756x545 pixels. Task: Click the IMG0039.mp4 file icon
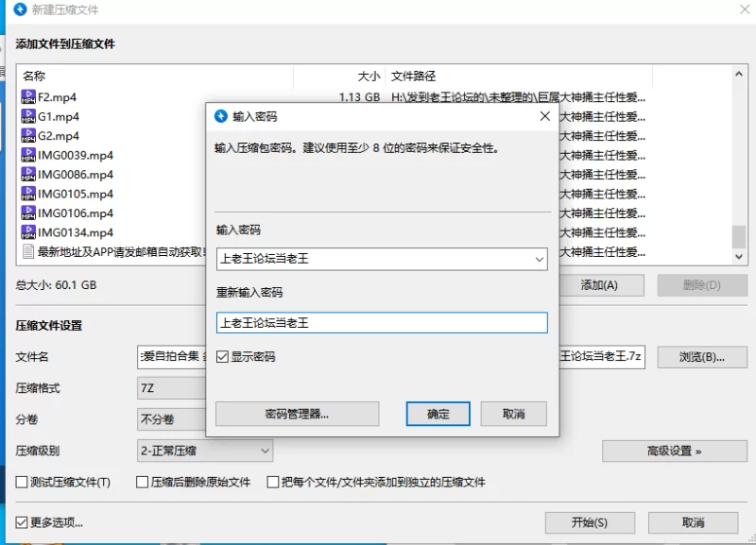click(28, 155)
